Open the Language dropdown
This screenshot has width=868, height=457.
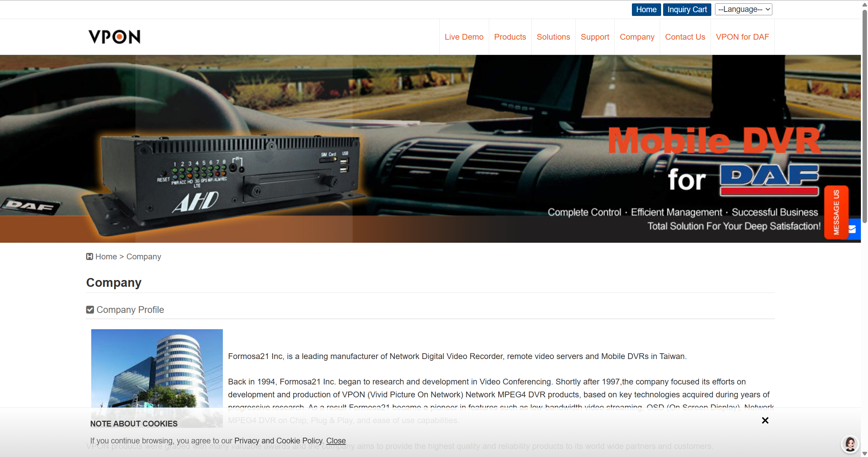point(743,9)
